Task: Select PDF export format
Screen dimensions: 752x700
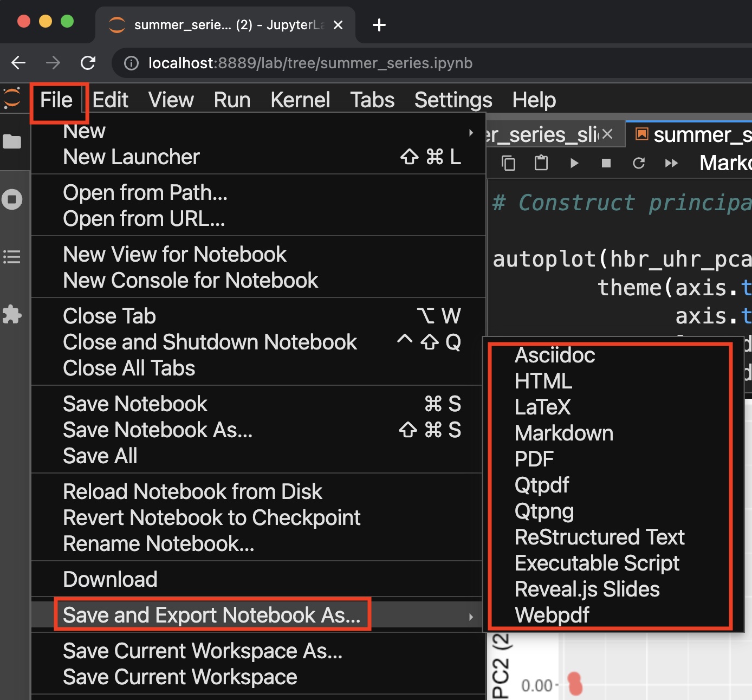Action: 534,459
